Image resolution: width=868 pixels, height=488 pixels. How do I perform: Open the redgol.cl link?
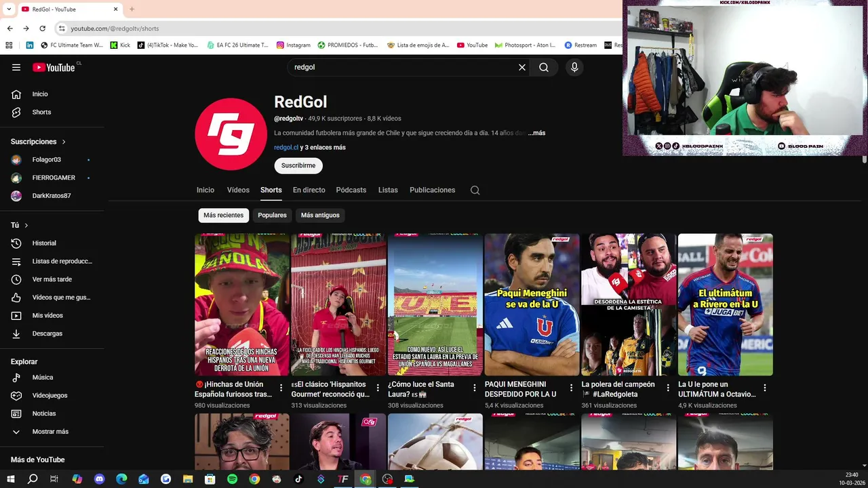coord(286,147)
